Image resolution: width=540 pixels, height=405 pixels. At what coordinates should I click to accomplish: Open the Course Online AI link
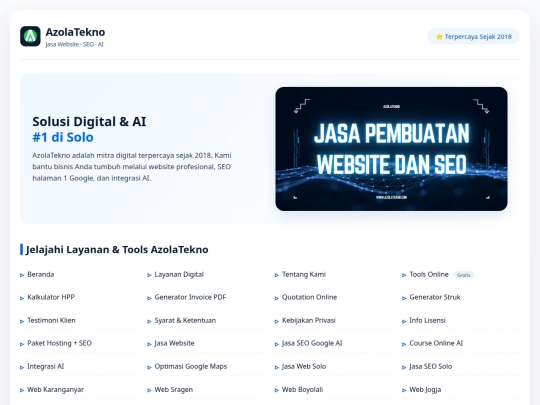coord(436,343)
